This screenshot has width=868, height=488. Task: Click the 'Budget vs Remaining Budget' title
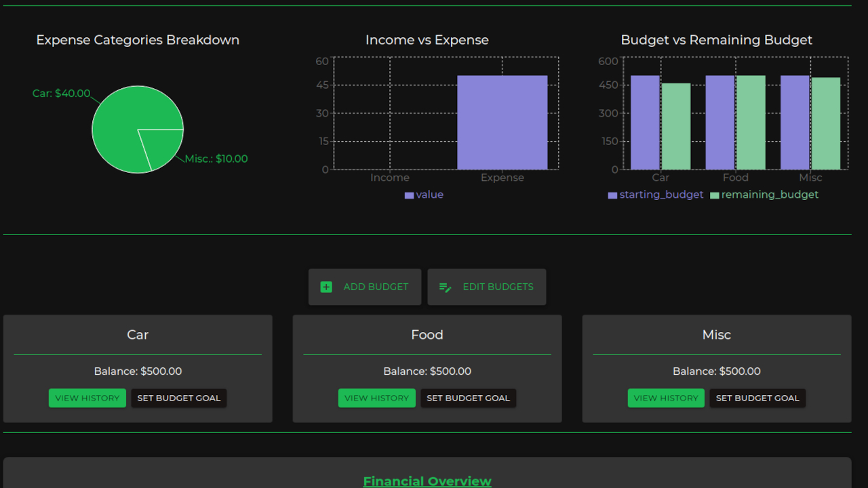(x=717, y=40)
